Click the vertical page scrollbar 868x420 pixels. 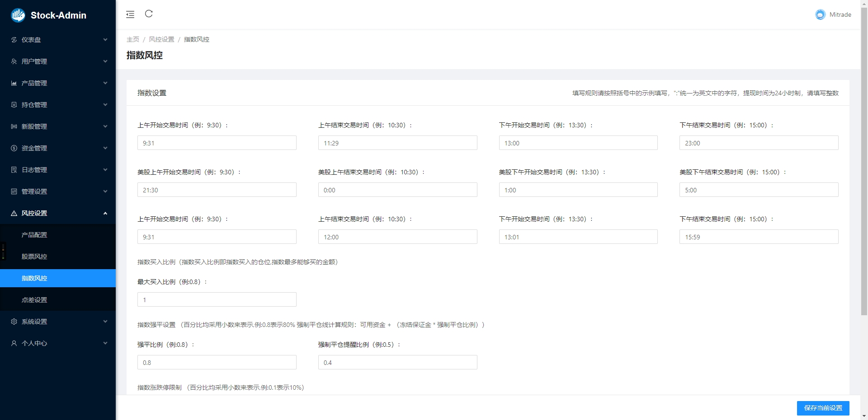864,161
